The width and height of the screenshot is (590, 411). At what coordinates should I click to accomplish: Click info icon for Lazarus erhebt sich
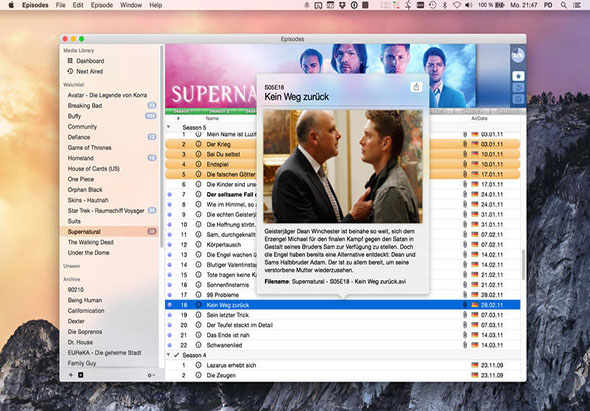coord(198,365)
